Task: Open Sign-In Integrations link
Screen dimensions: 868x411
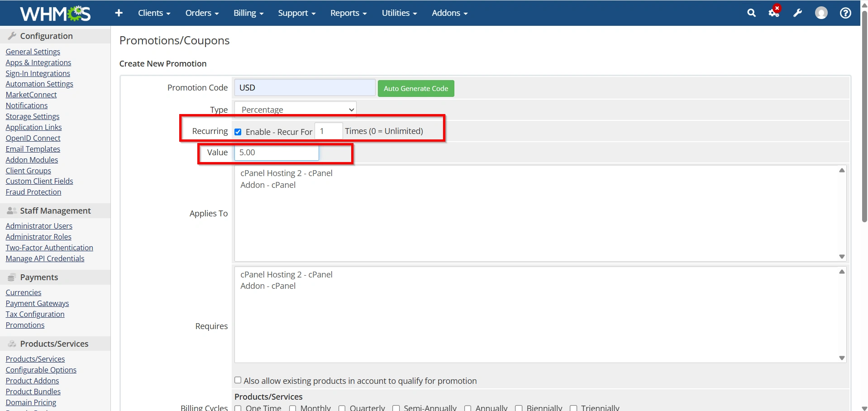Action: click(38, 73)
